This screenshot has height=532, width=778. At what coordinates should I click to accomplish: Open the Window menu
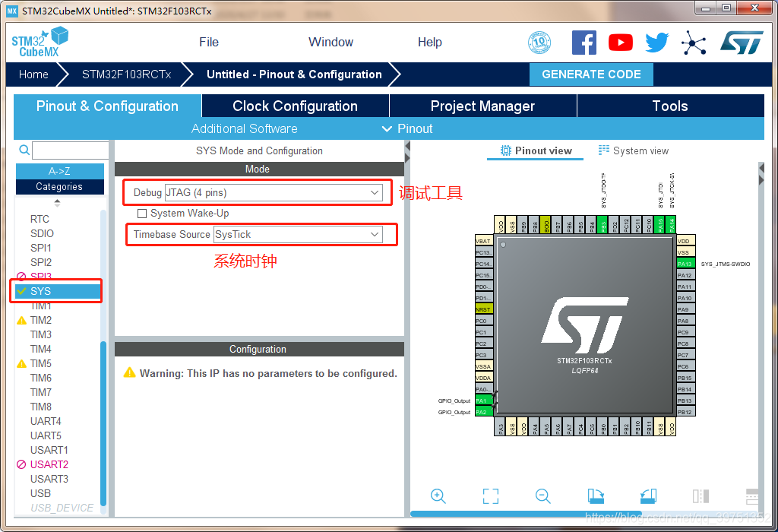[x=331, y=43]
